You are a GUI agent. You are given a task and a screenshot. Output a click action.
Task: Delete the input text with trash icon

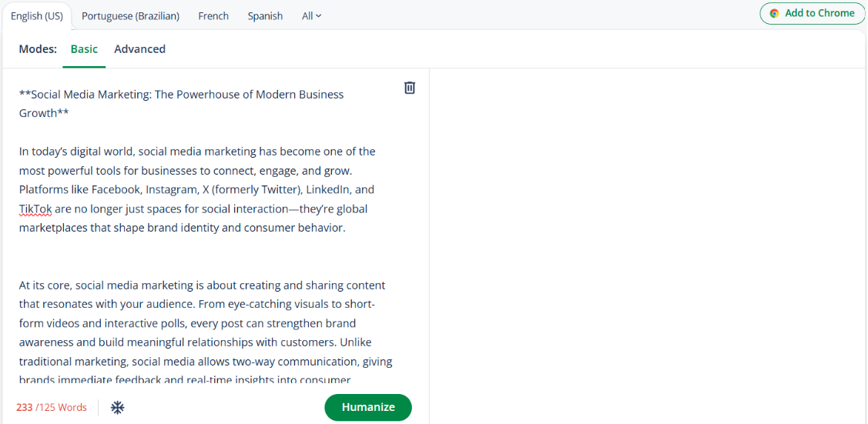[x=410, y=88]
